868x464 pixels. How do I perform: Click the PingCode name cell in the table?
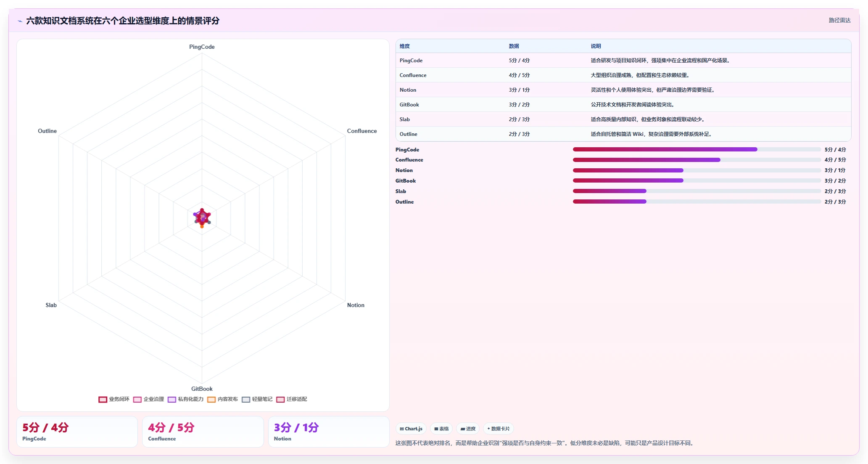411,61
